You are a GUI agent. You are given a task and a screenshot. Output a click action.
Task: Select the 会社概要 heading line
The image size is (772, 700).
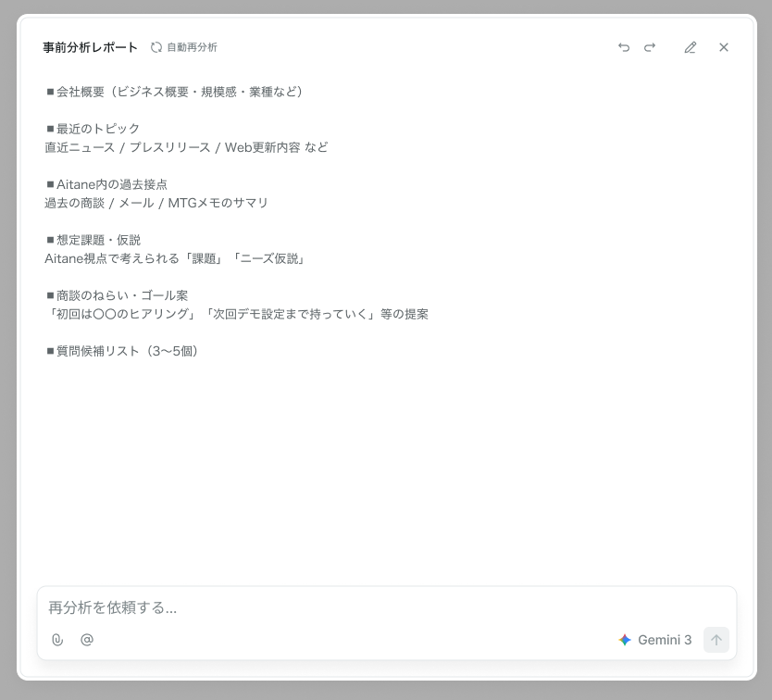[174, 92]
